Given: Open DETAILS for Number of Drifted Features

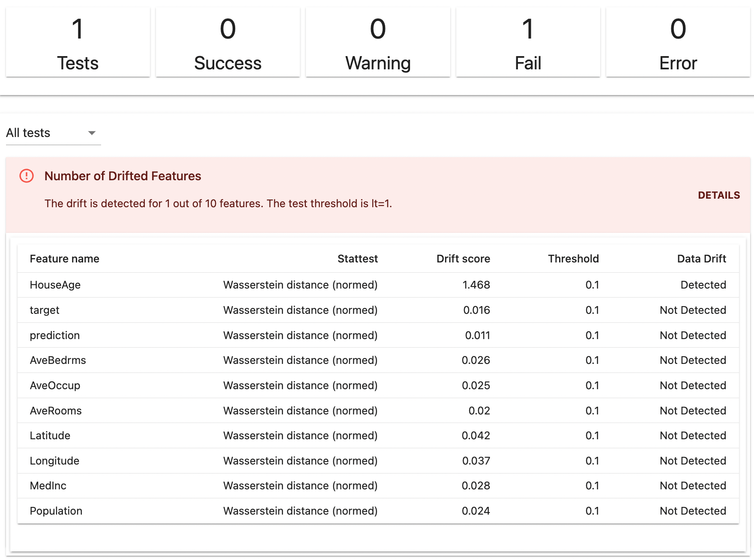Looking at the screenshot, I should coord(718,195).
